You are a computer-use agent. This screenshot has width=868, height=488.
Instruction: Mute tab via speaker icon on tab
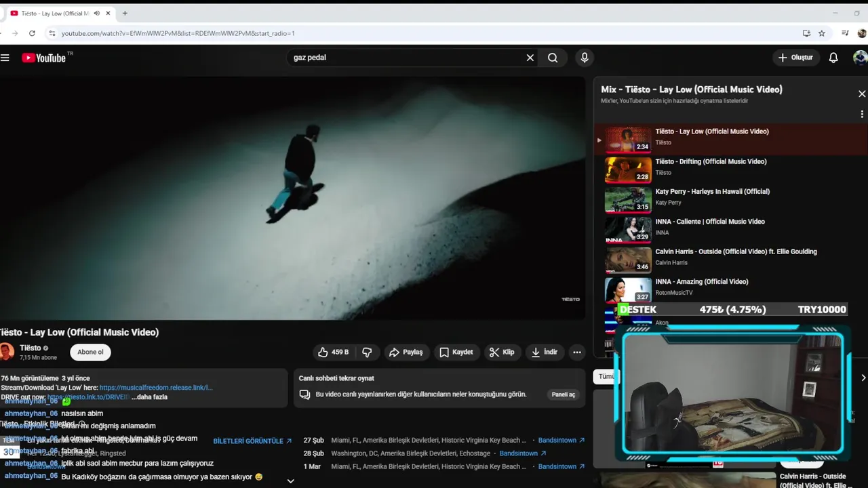point(96,13)
